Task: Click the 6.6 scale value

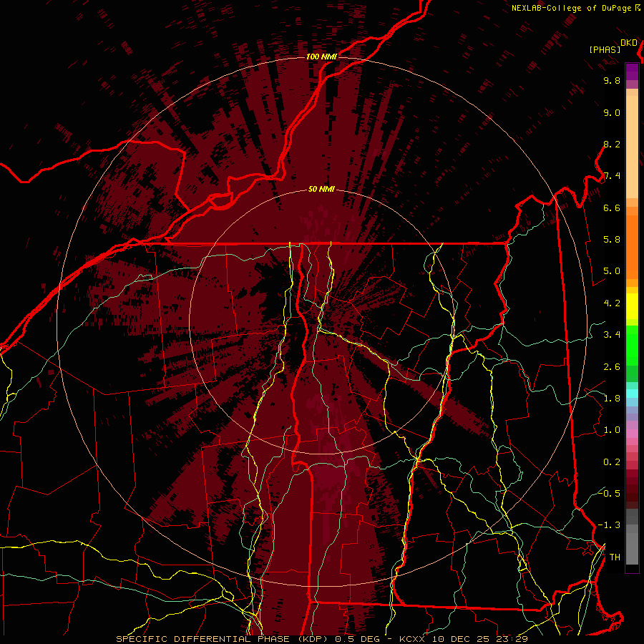Action: [x=612, y=208]
